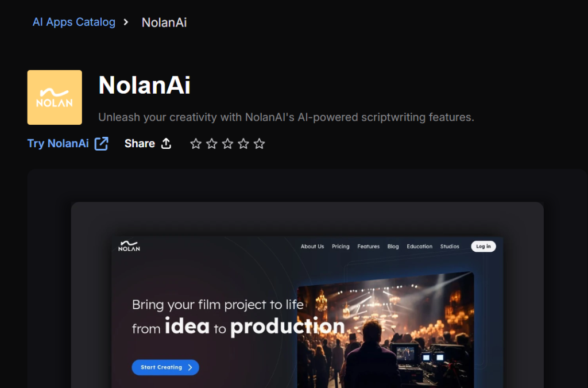Click the film set preview image
Screen dimensions: 588x388
coord(385,330)
